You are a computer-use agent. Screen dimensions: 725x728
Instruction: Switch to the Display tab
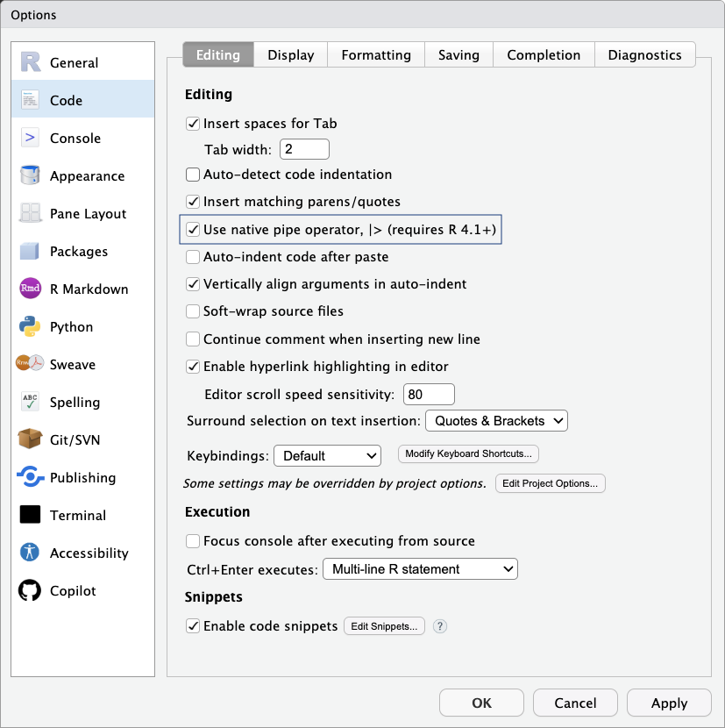tap(291, 54)
